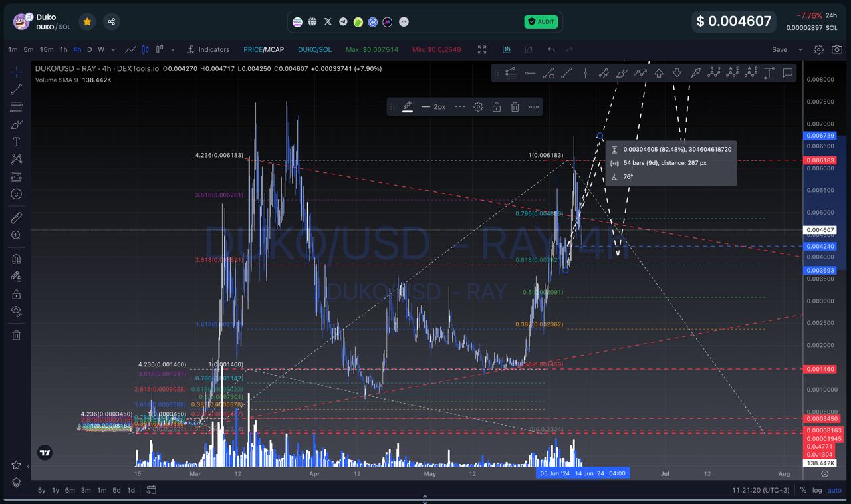Toggle lock all drawing tools
851x504 pixels.
(17, 294)
